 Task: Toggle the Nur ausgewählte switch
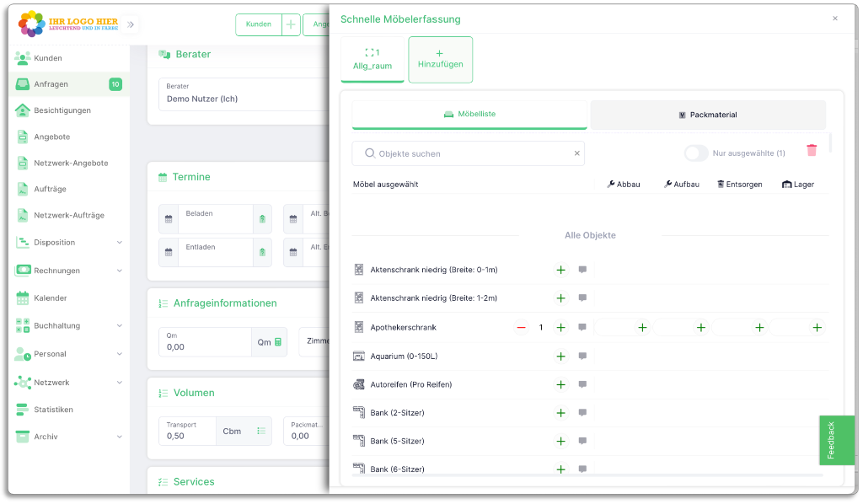point(696,153)
